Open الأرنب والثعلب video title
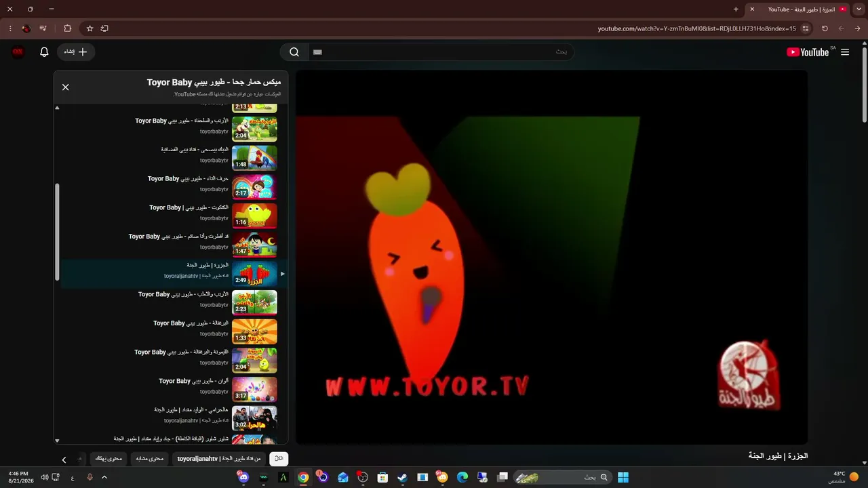Image resolution: width=868 pixels, height=488 pixels. point(184,294)
